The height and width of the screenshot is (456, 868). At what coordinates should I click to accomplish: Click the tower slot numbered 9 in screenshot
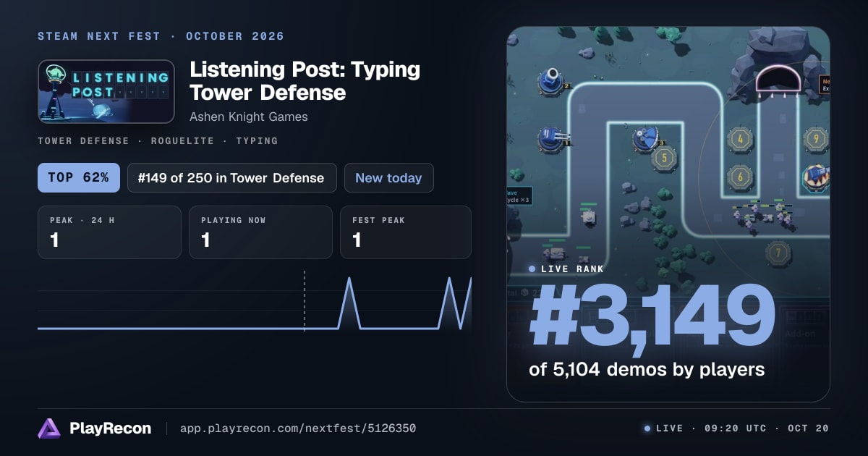pos(816,138)
